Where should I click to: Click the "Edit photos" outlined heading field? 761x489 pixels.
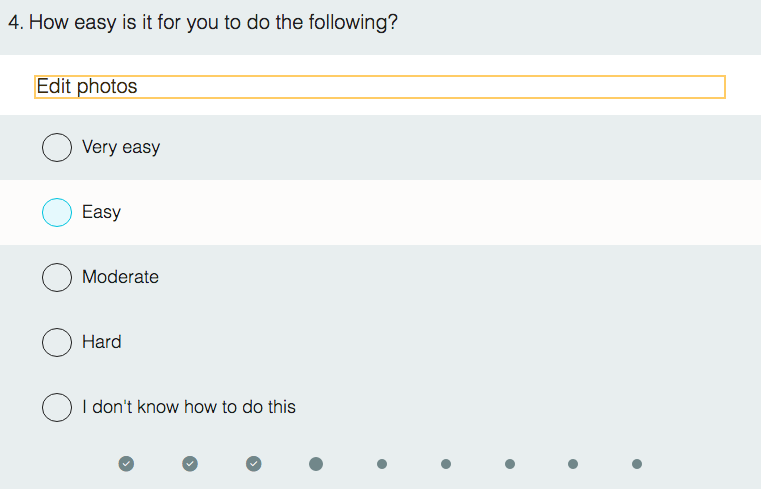[380, 87]
